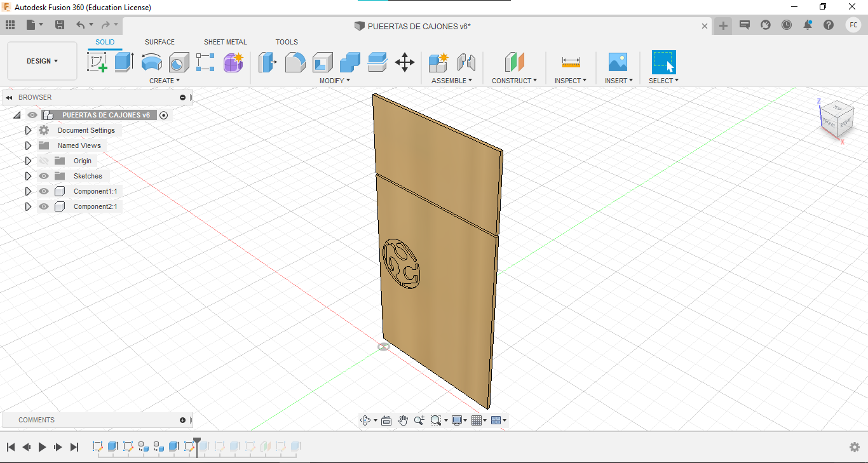Screen dimensions: 868x463
Task: Expand the Named Views node
Action: 28,145
